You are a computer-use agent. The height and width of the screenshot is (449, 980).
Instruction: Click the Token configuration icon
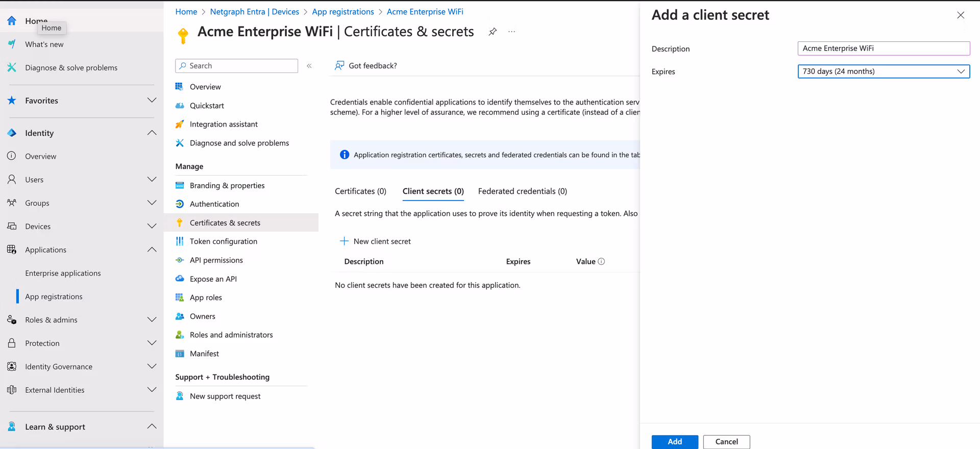(180, 241)
